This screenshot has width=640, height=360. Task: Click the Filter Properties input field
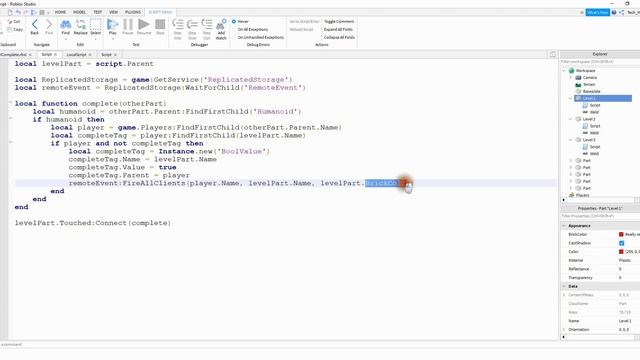tap(599, 216)
